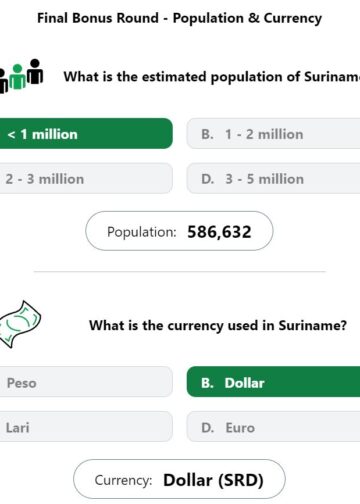Click the 586,632 population number
Image resolution: width=360 pixels, height=504 pixels.
click(219, 232)
